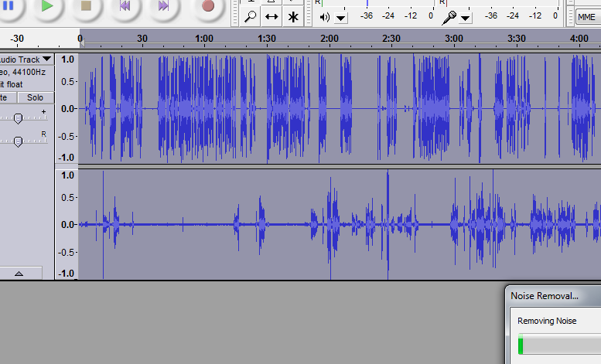The width and height of the screenshot is (601, 364).
Task: Click the 3:30 mark on the timeline ruler
Action: 517,39
